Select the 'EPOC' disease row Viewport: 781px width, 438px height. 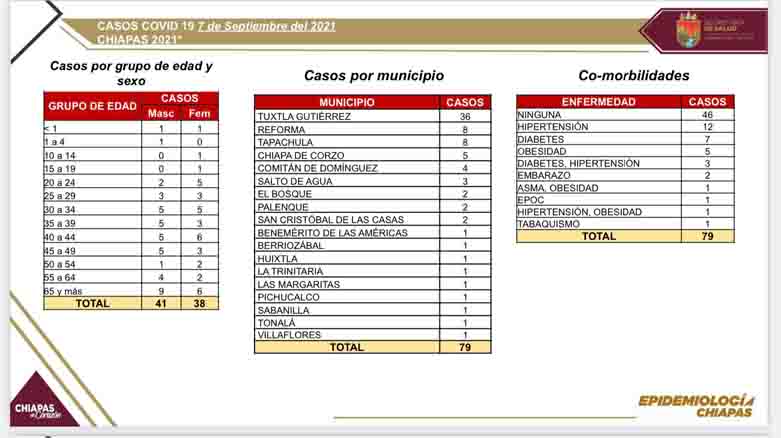[x=625, y=200]
